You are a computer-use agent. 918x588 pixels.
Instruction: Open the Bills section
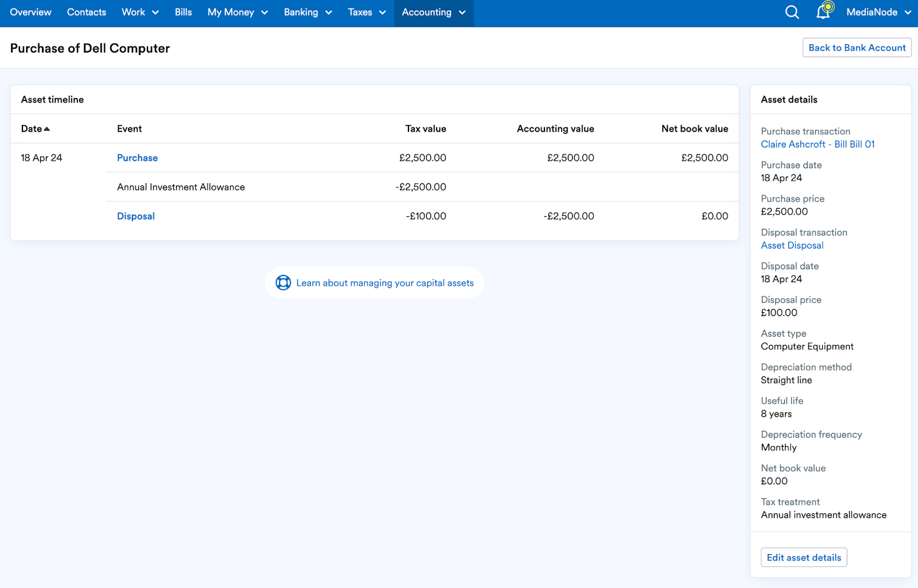coord(184,12)
